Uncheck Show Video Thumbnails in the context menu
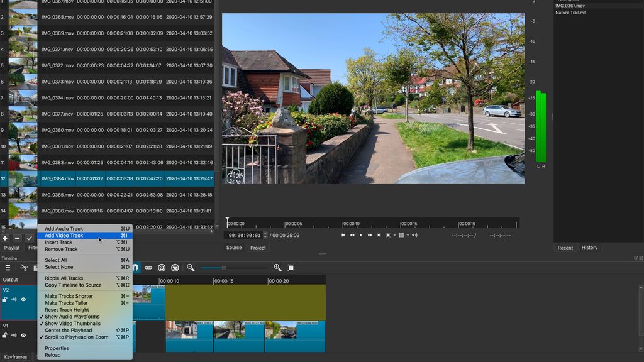This screenshot has height=362, width=644. pyautogui.click(x=74, y=324)
